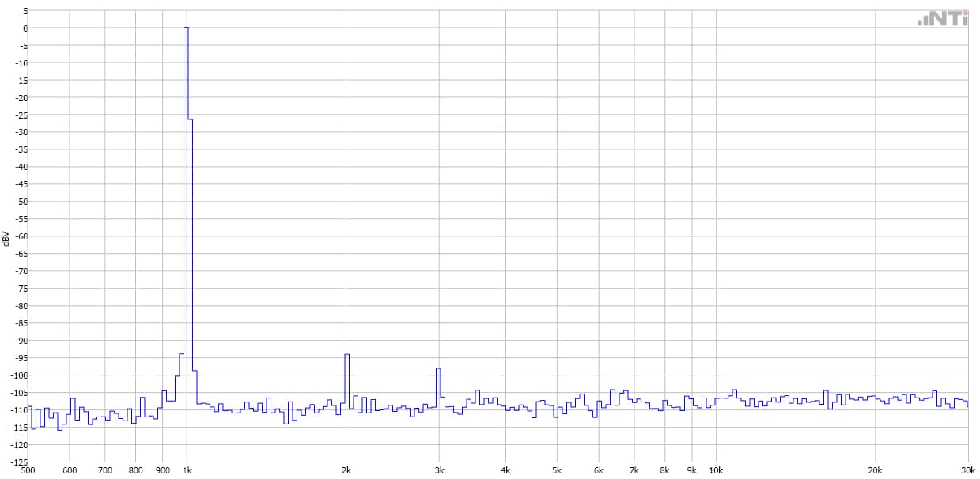Click the "-125" level axis label

click(19, 461)
